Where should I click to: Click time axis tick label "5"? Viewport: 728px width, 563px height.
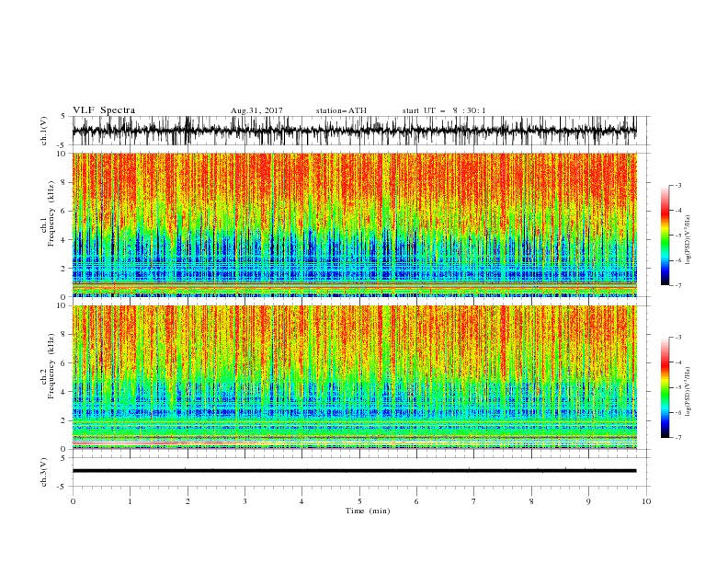(359, 501)
